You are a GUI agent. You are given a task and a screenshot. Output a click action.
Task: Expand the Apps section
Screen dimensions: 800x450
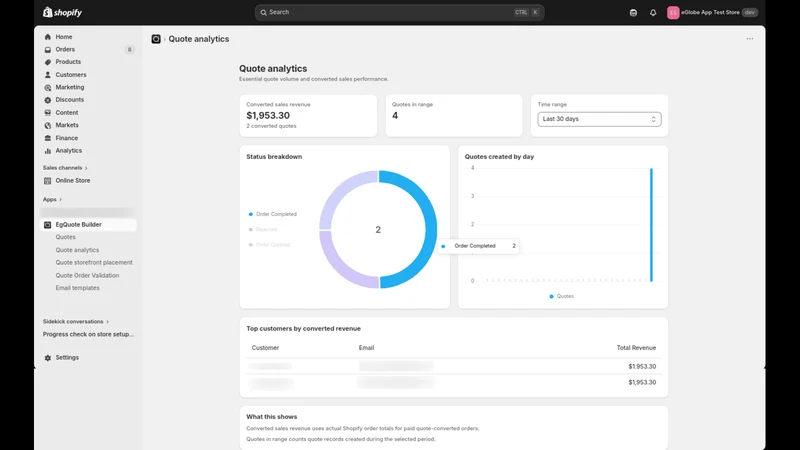[53, 199]
